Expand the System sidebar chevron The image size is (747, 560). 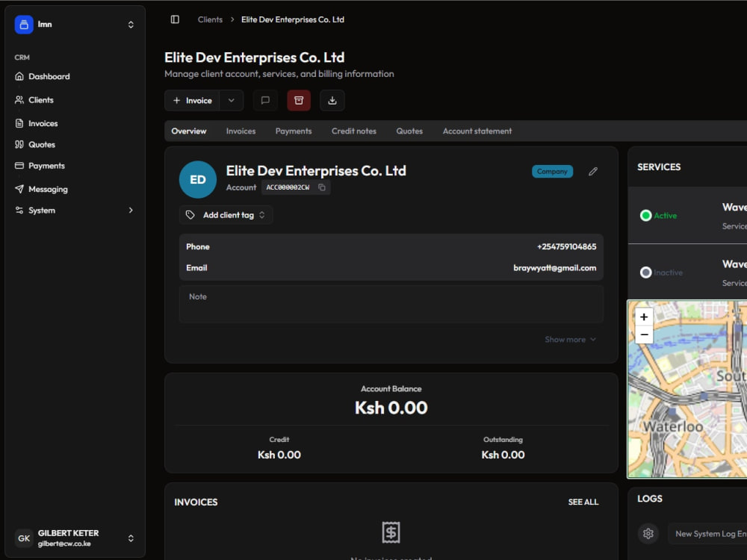pos(131,210)
